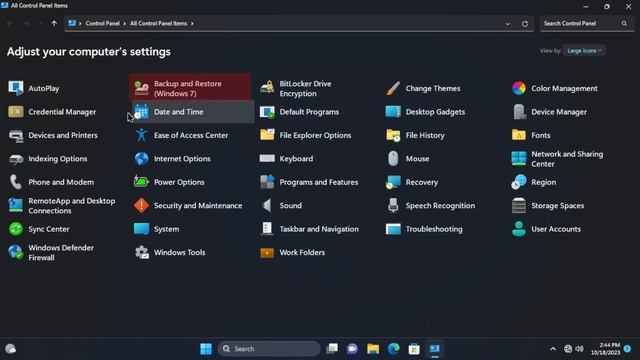Image resolution: width=640 pixels, height=360 pixels.
Task: Open the Work Folders icon
Action: [267, 253]
